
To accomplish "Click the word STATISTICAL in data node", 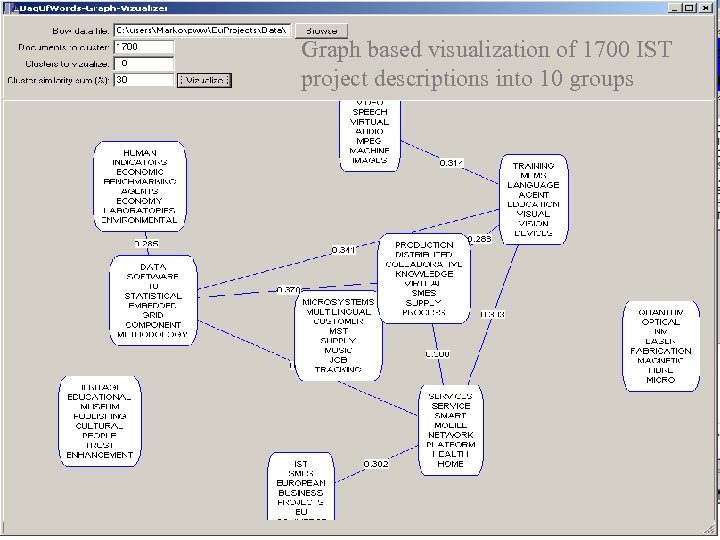I will [153, 296].
